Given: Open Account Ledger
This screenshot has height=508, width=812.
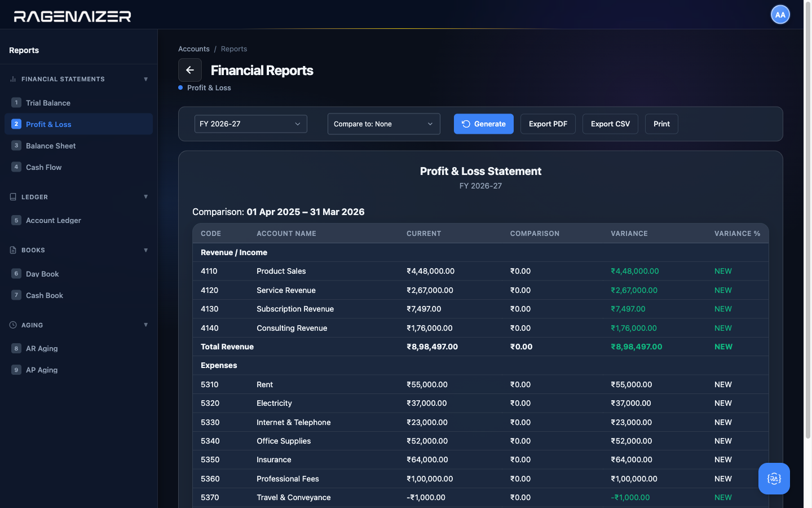Looking at the screenshot, I should [78, 220].
